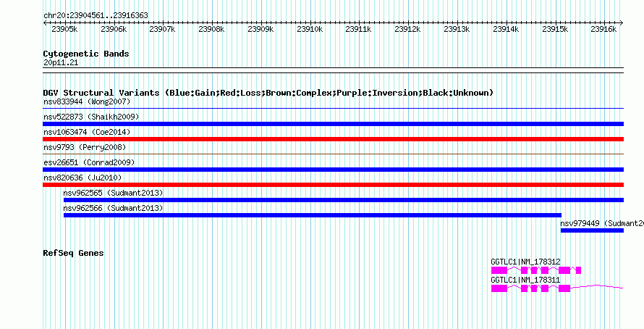644x329 pixels.
Task: Click the 23916k ruler tick label
Action: [x=603, y=29]
